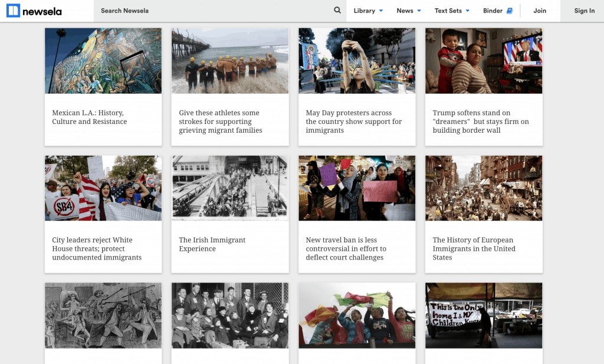604x364 pixels.
Task: Open the crowded old city street photo
Action: 484,188
